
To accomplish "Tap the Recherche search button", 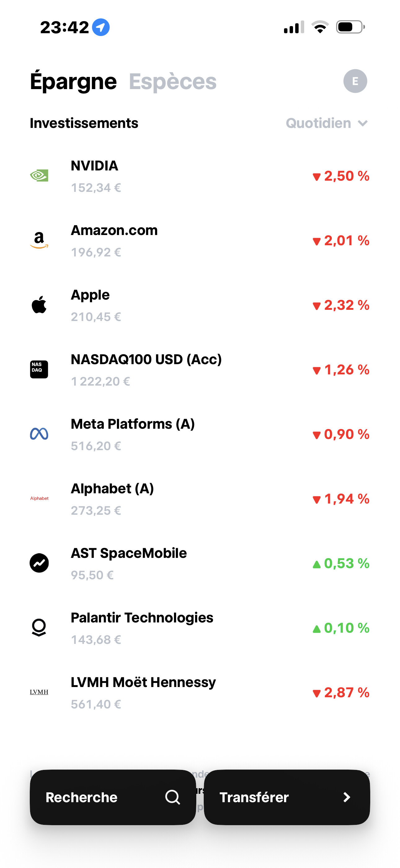I will (113, 797).
